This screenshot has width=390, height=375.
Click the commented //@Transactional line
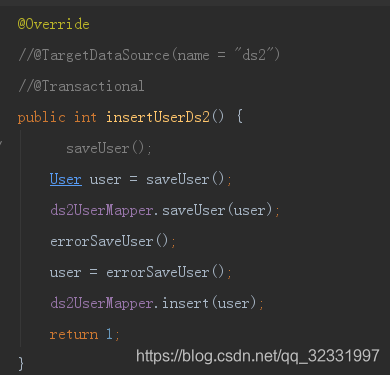tap(81, 86)
